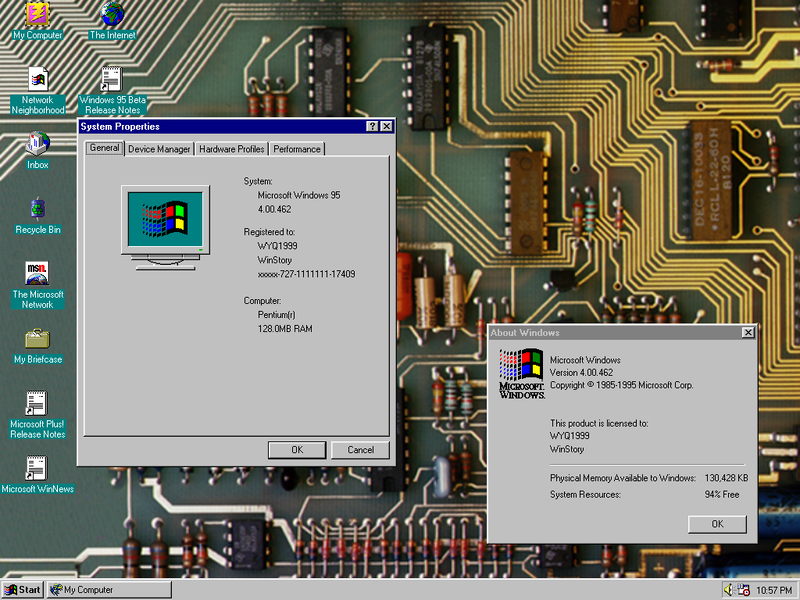Click Cancel in System Properties
Screen dimensions: 800x600
click(360, 449)
